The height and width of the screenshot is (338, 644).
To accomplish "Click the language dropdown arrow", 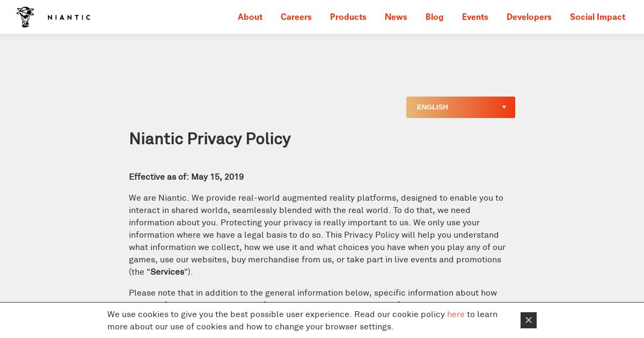I will pos(504,107).
